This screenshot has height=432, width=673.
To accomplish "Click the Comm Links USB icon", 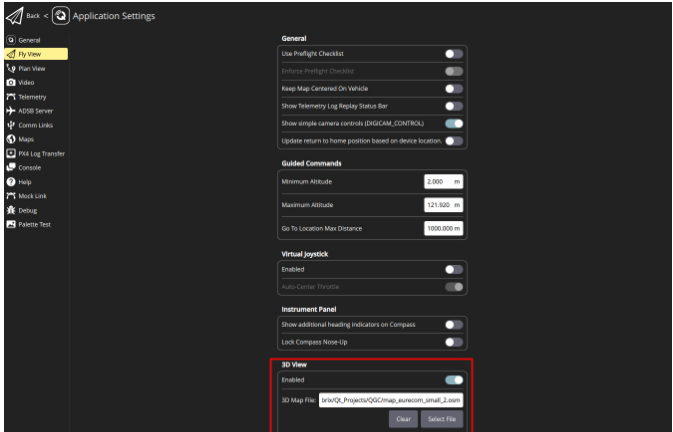I will point(11,125).
